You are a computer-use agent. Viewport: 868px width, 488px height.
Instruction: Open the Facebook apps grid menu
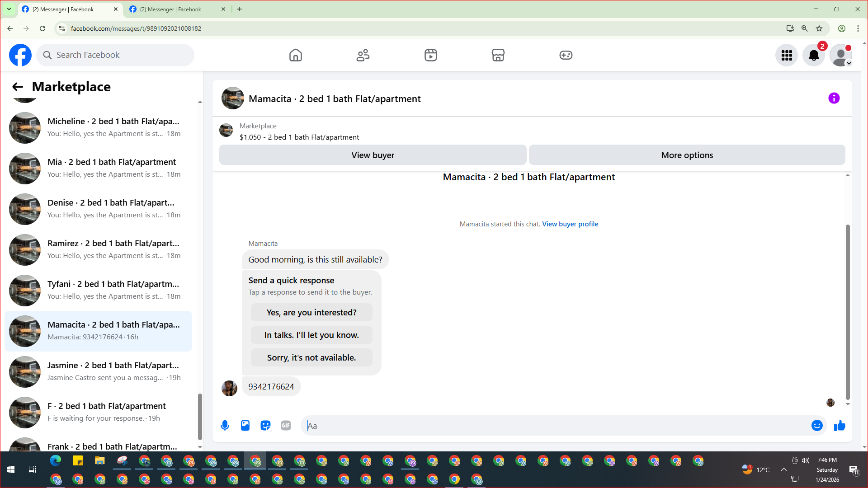pyautogui.click(x=787, y=55)
